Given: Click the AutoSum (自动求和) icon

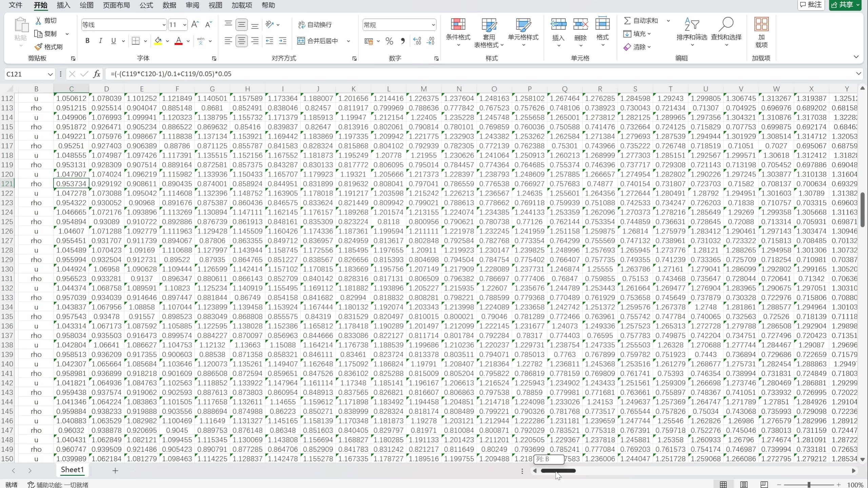Looking at the screenshot, I should click(628, 21).
